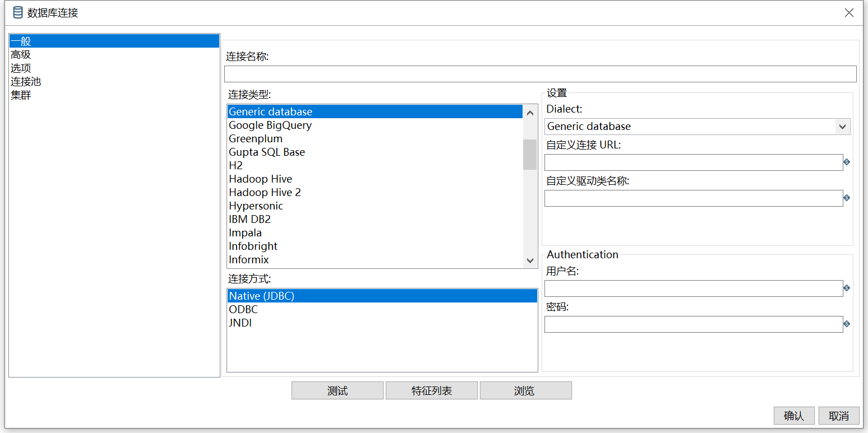Screen dimensions: 868x433
Task: Select Greenplum connection type
Action: [375, 138]
